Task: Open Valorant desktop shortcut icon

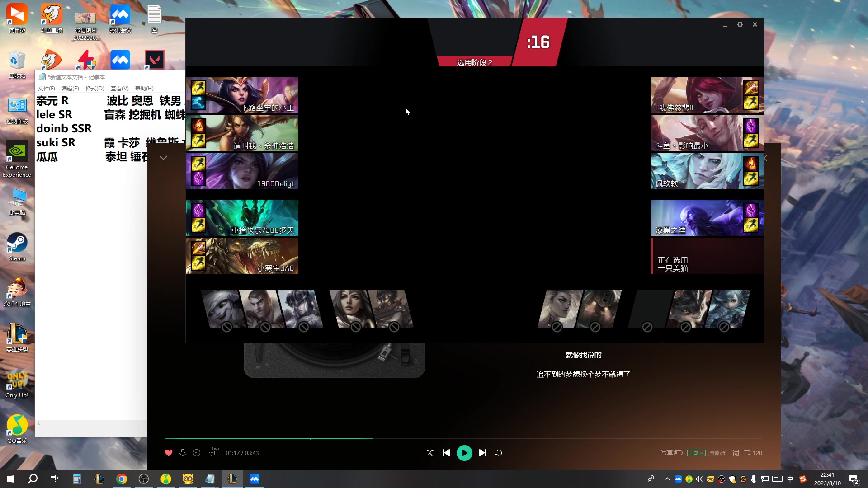Action: 154,60
